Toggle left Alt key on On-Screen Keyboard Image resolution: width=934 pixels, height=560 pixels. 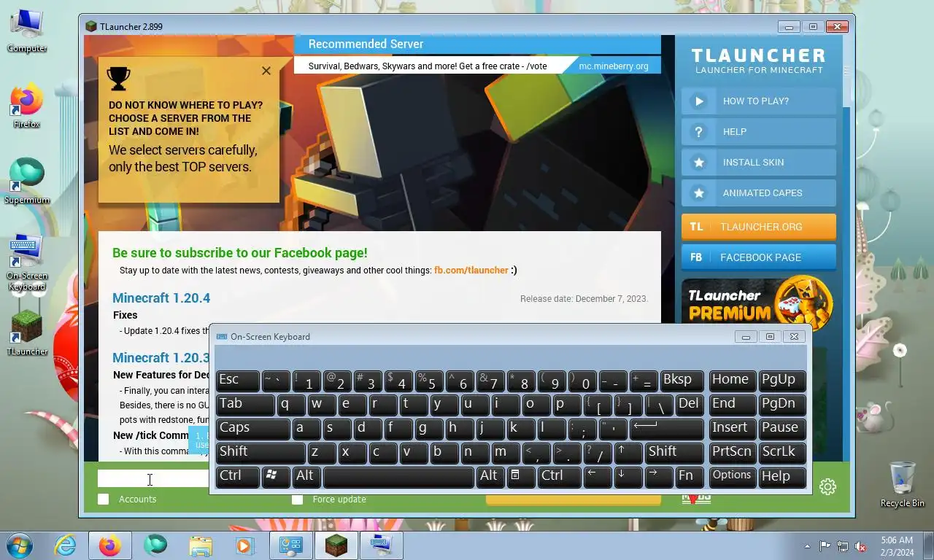[306, 477]
